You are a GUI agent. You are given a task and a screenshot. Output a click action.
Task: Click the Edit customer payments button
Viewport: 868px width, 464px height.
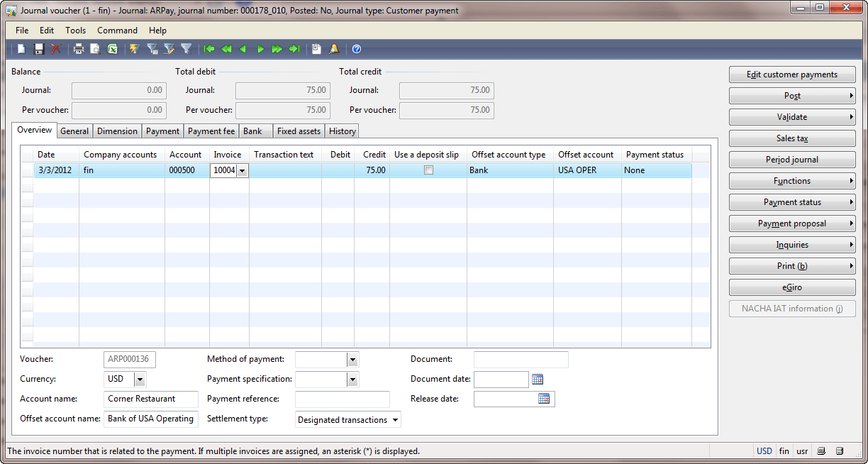[792, 74]
